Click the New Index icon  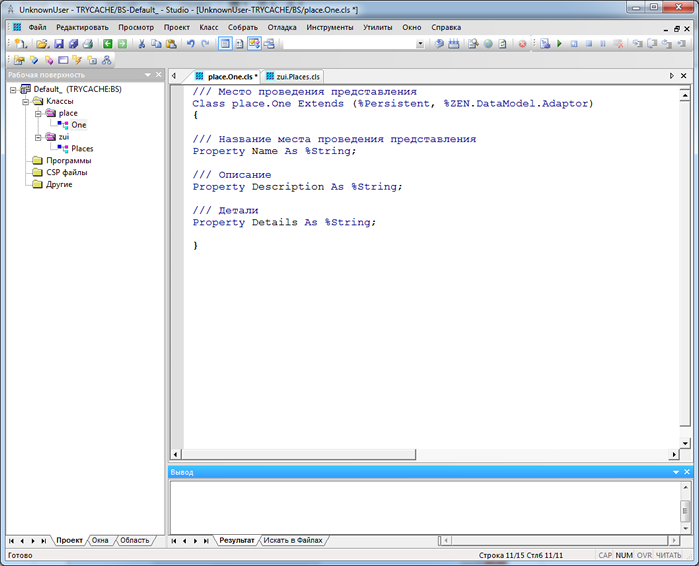pyautogui.click(x=92, y=60)
